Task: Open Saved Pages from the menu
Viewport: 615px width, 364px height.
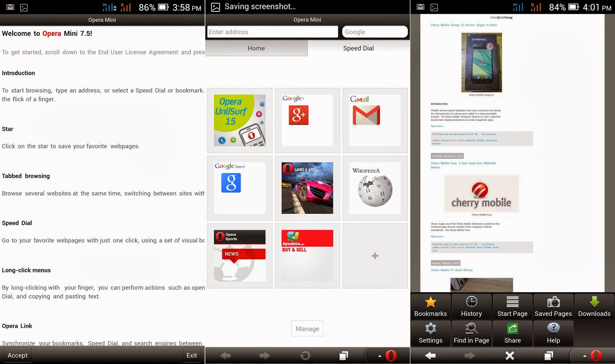Action: click(553, 307)
